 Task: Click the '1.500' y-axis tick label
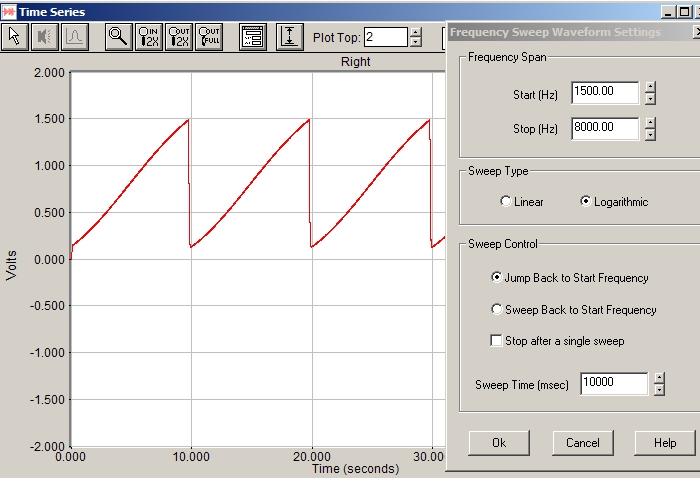click(50, 119)
